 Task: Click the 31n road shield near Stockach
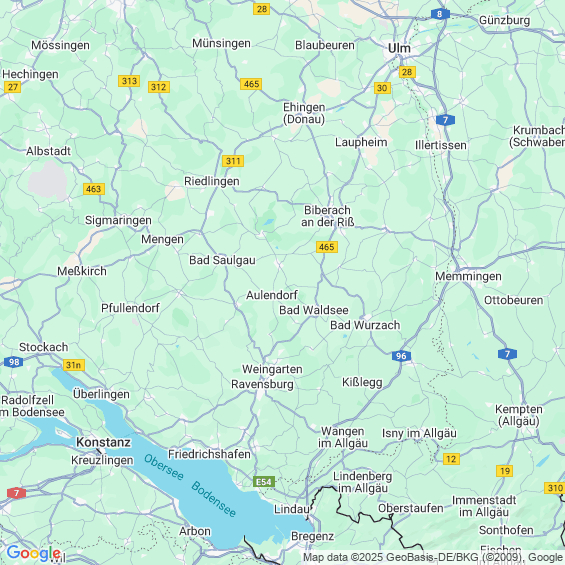tap(74, 365)
